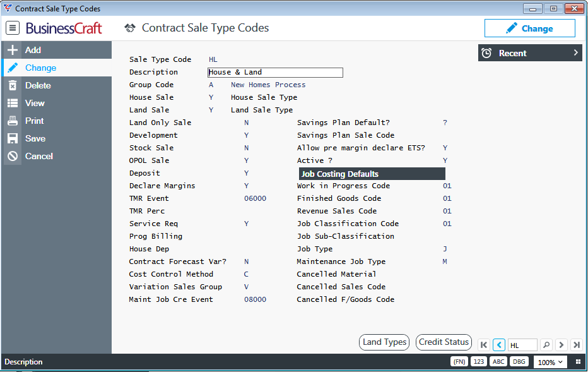Click the Service Req value Y
Viewport: 588px width, 372px height.
coord(246,224)
